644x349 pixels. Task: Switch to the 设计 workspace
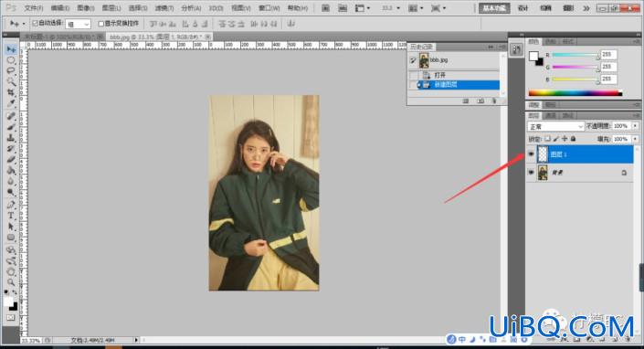pos(523,8)
